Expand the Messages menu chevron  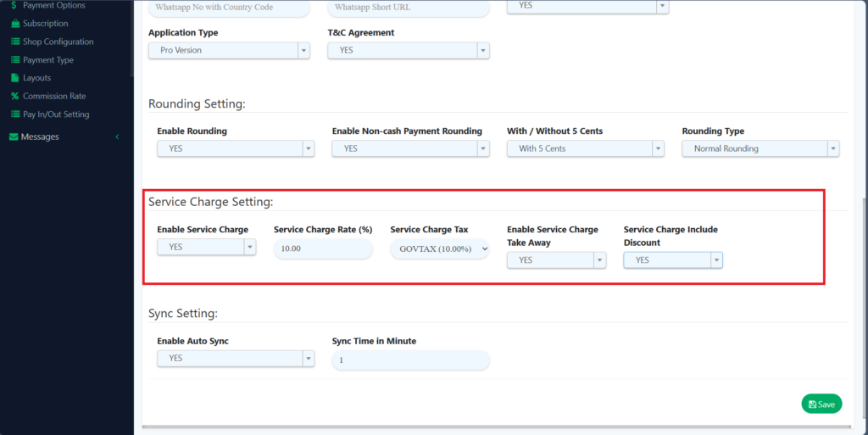tap(117, 137)
